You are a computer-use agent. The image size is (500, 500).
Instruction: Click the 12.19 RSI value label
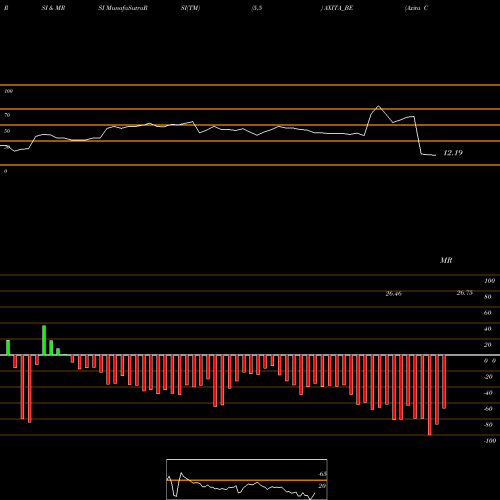click(x=453, y=153)
